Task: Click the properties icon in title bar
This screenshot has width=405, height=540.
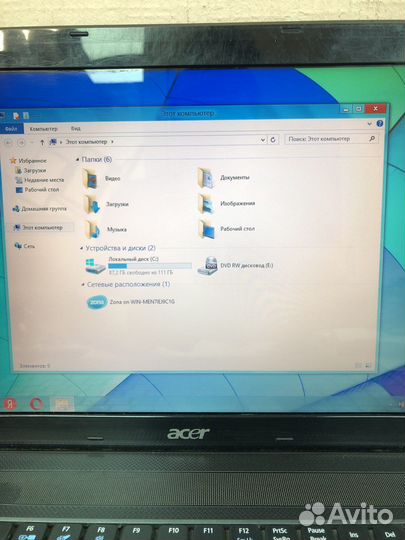Action: point(16,116)
